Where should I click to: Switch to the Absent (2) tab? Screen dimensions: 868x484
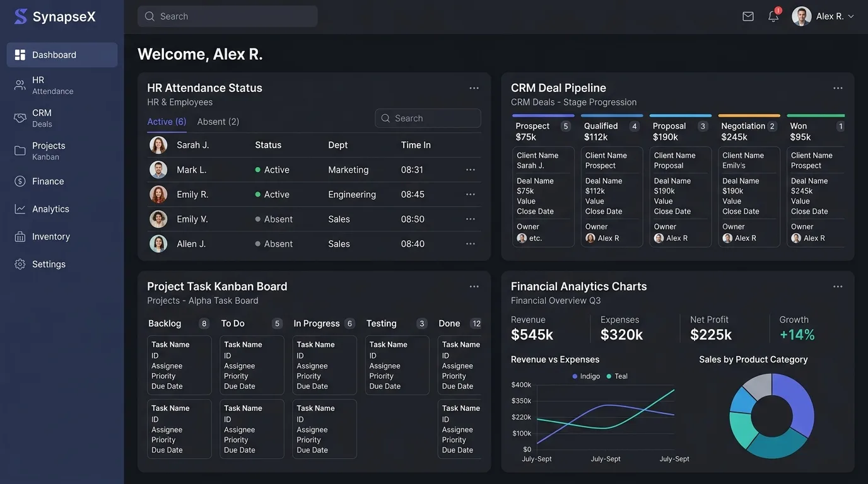[x=218, y=122]
